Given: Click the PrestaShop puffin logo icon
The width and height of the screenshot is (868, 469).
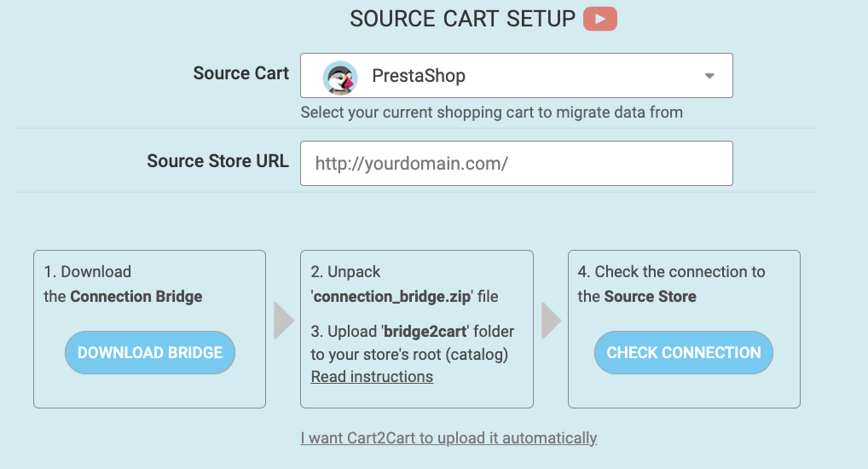Looking at the screenshot, I should pyautogui.click(x=340, y=77).
